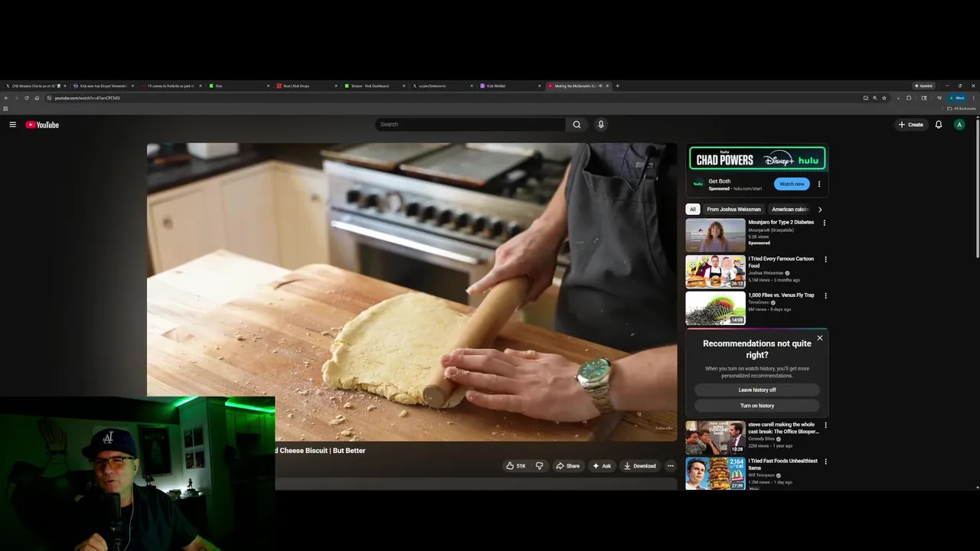Click the Joshua Weissman channel name under cartoon food video
Screen dimensions: 980x551
(766, 273)
